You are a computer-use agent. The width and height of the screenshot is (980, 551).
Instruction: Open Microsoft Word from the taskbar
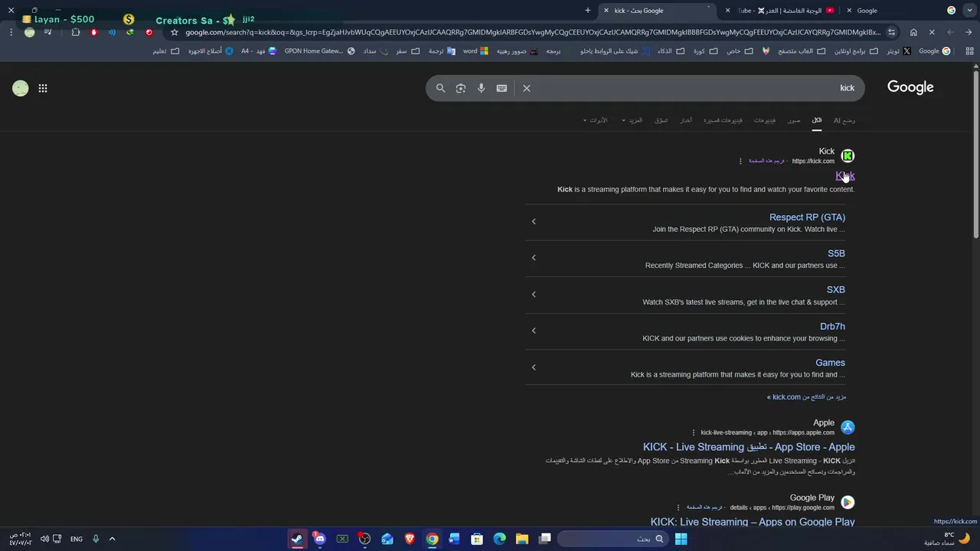[454, 539]
